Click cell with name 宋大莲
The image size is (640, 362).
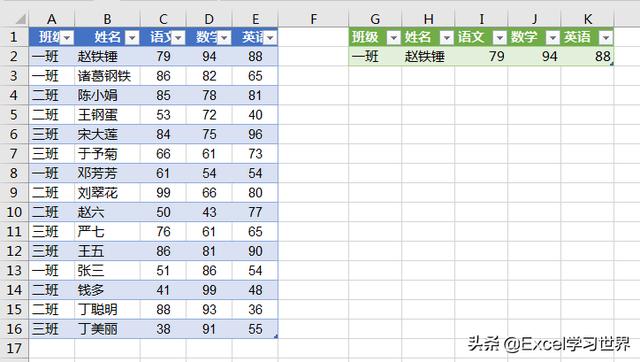[107, 134]
